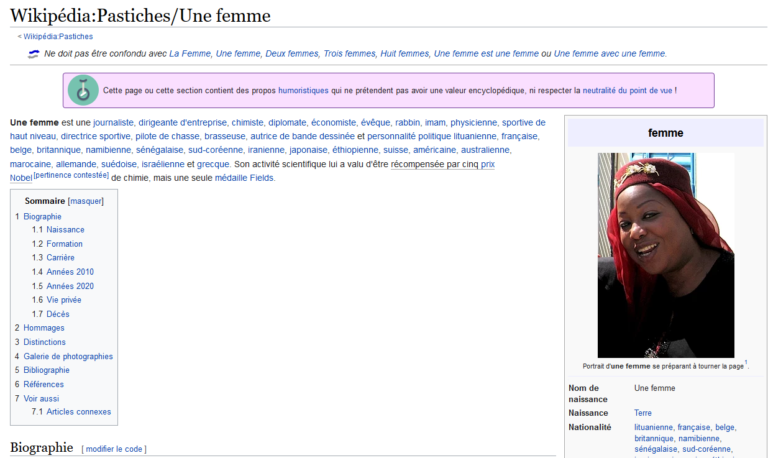Screen dimensions: 768x458
Task: Follow 'neutralité du point de vue' link
Action: [x=627, y=90]
